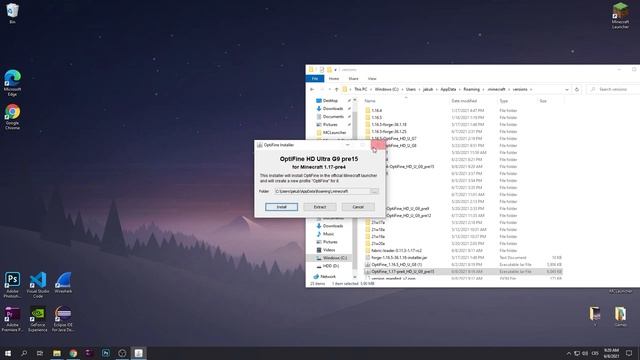
Task: Open the File tab in File Explorer
Action: (315, 78)
